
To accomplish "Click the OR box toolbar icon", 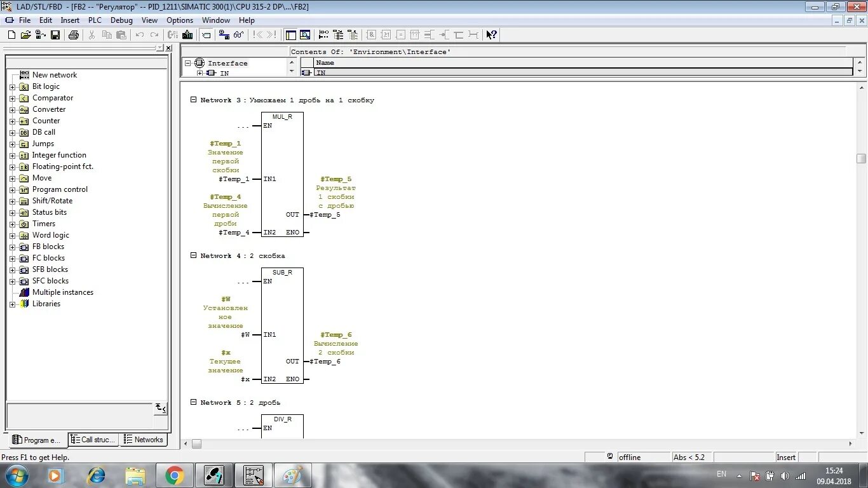I will [x=386, y=35].
